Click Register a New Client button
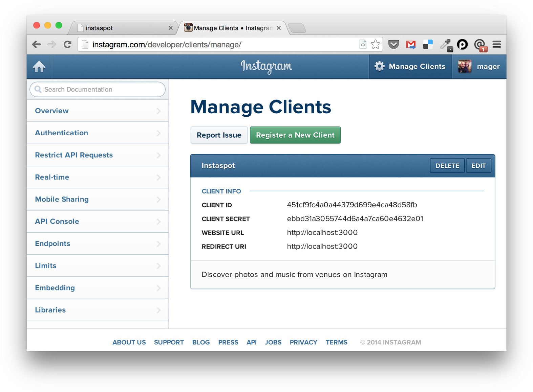The width and height of the screenshot is (533, 392). 295,135
